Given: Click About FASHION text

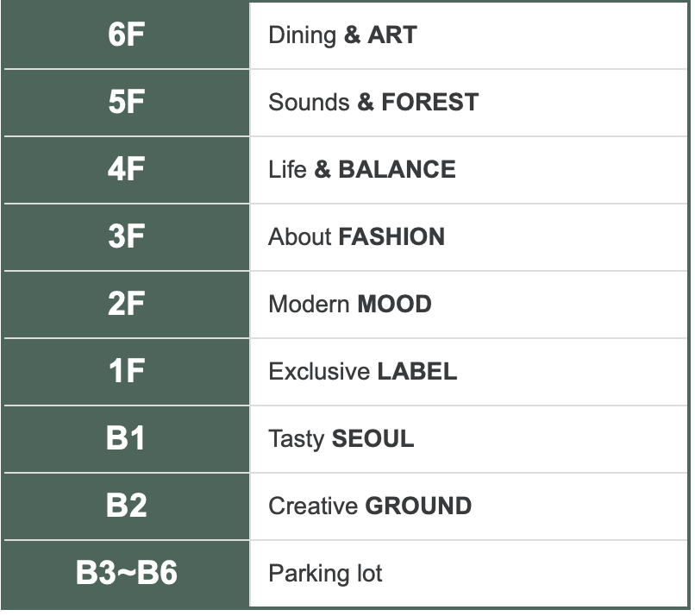Looking at the screenshot, I should (x=356, y=237).
